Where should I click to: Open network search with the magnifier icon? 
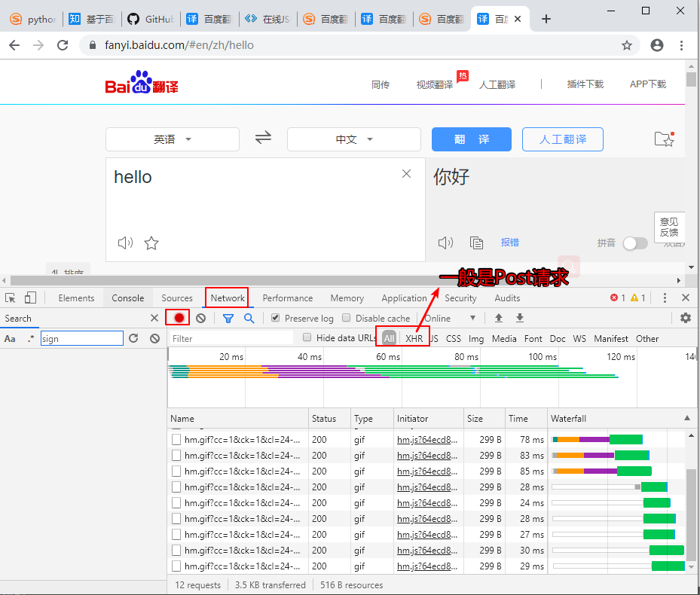pos(249,319)
